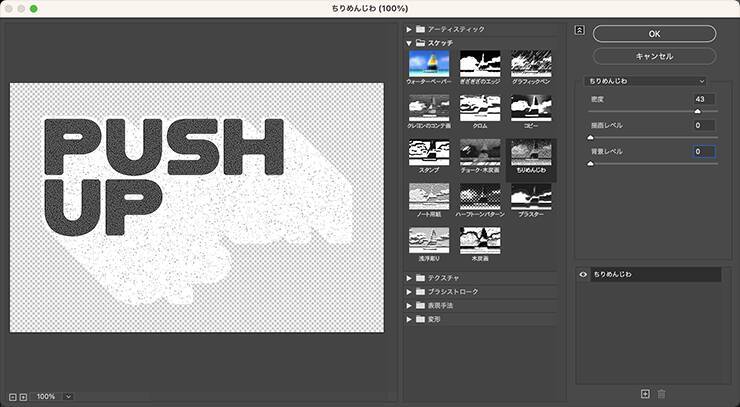Choose the クロム sketch filter
The width and height of the screenshot is (740, 407).
[480, 109]
